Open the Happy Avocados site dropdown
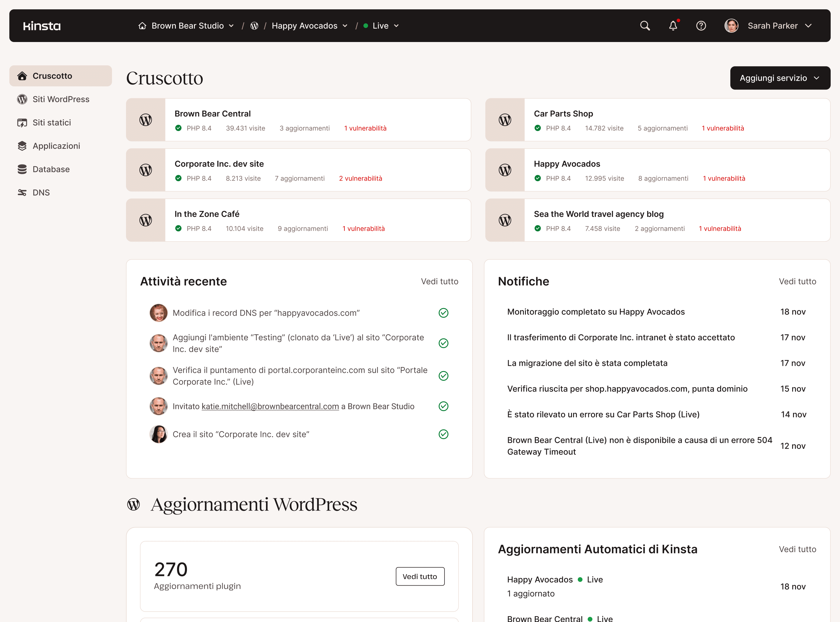840x622 pixels. tap(309, 26)
